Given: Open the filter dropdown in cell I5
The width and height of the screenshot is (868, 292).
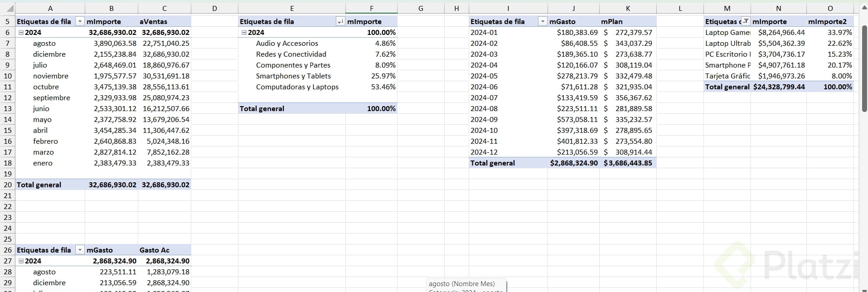Looking at the screenshot, I should pos(543,21).
